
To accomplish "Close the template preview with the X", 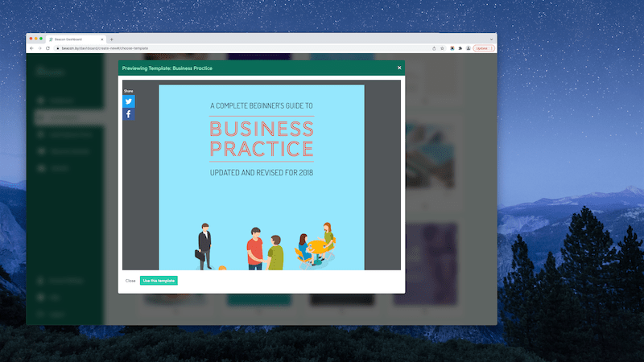I will pos(399,68).
